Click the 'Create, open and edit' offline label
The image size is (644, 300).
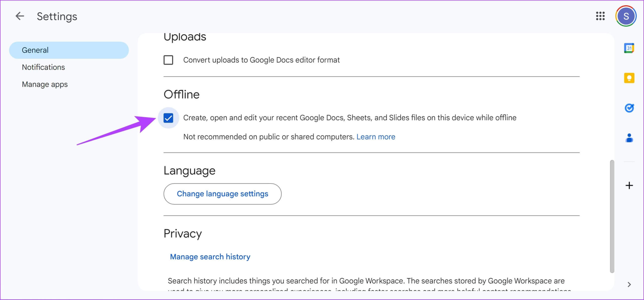(350, 118)
